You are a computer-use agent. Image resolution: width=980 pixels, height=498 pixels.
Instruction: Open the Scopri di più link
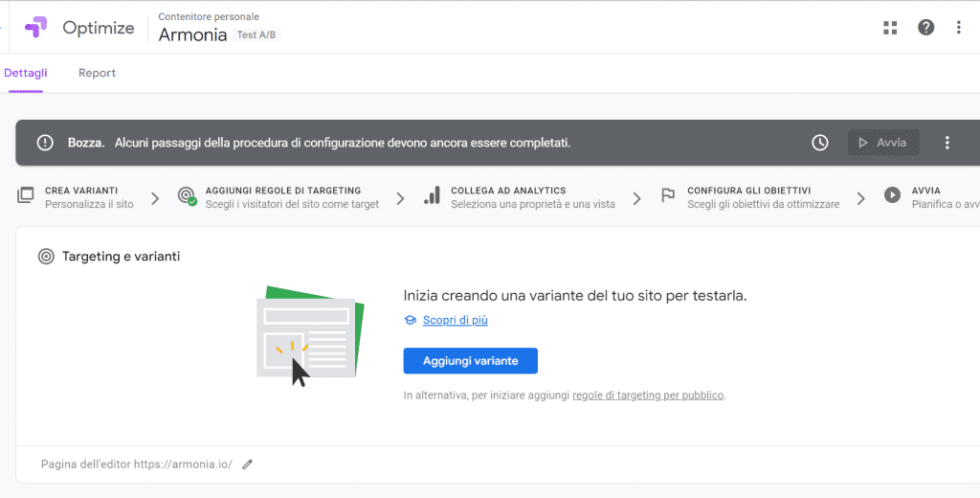(455, 320)
